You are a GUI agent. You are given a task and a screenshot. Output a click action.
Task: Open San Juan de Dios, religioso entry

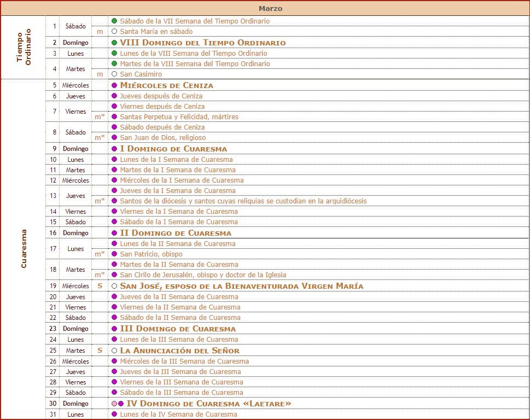point(162,138)
